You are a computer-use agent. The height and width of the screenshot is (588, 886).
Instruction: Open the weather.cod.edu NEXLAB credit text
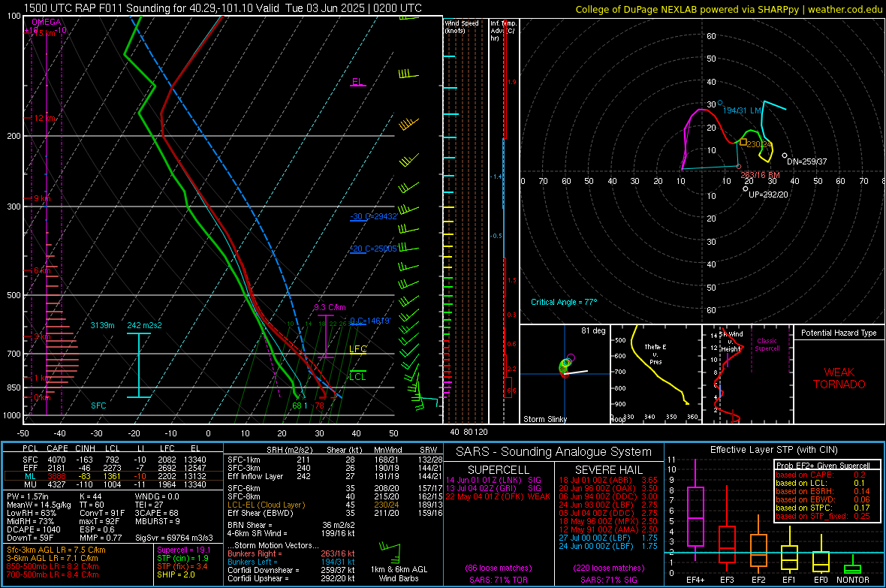coord(728,9)
